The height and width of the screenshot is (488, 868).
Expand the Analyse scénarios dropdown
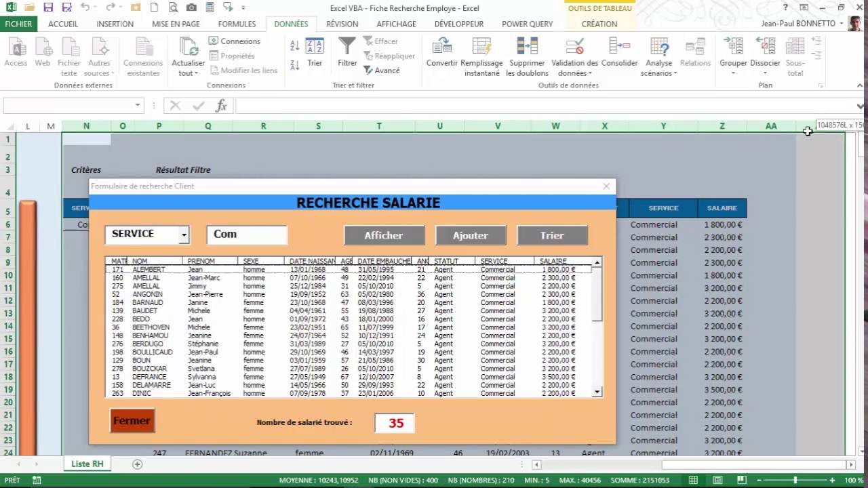point(659,73)
